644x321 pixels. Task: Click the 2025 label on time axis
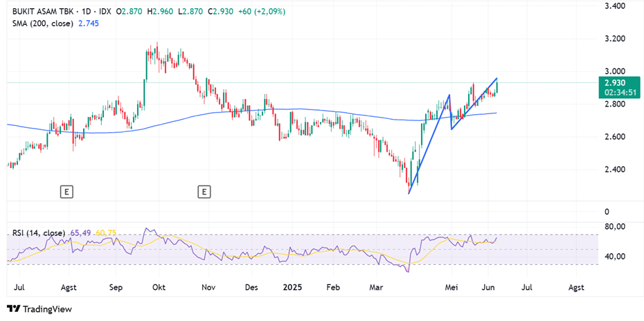point(292,287)
